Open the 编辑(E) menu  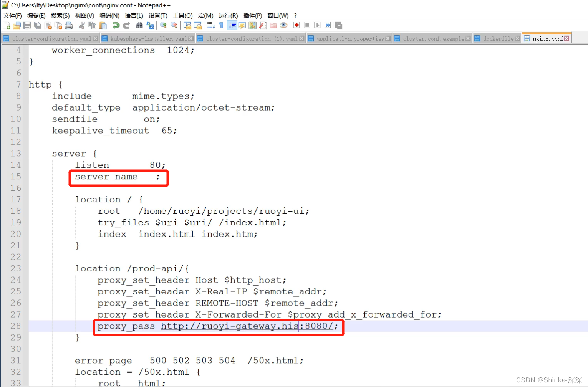point(36,15)
